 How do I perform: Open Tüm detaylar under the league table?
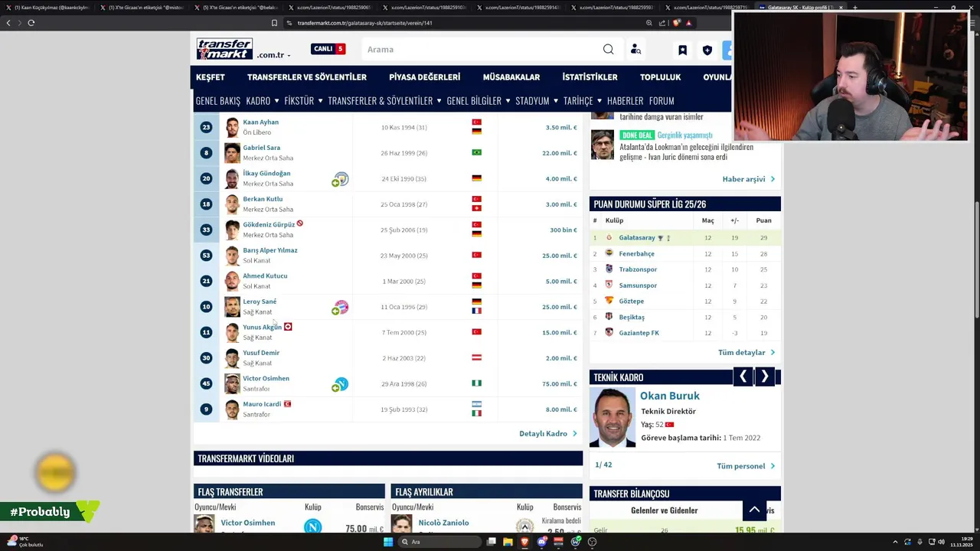(746, 353)
